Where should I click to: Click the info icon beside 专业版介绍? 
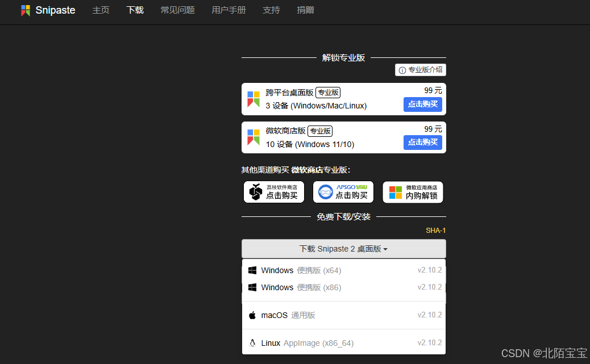pos(402,70)
